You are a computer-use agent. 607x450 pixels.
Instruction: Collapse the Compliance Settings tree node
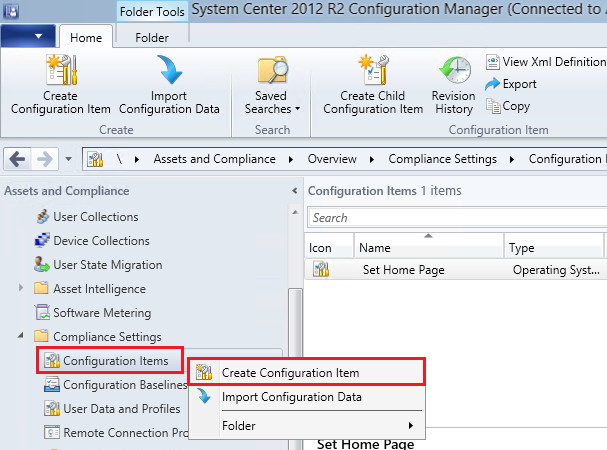point(22,337)
